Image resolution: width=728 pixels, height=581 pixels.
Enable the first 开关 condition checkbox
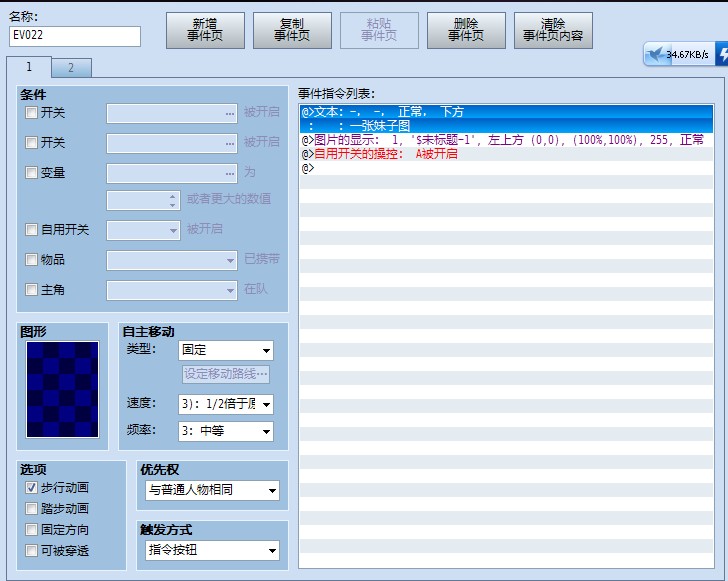31,112
